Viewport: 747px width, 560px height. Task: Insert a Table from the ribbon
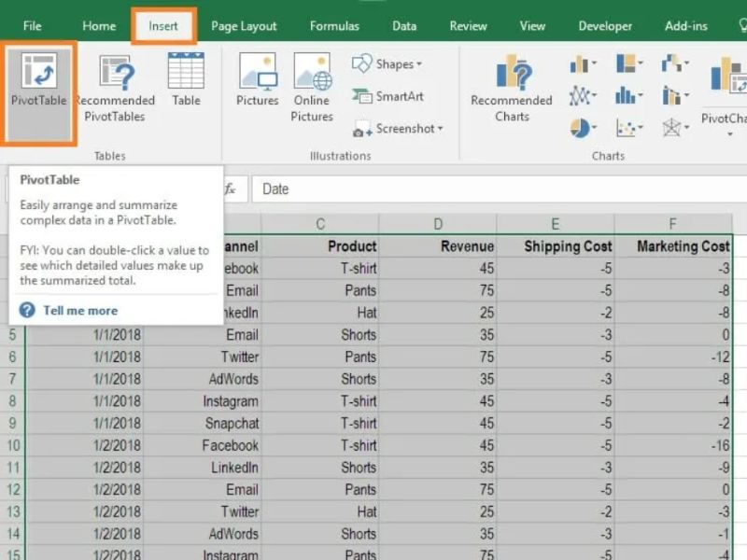186,80
